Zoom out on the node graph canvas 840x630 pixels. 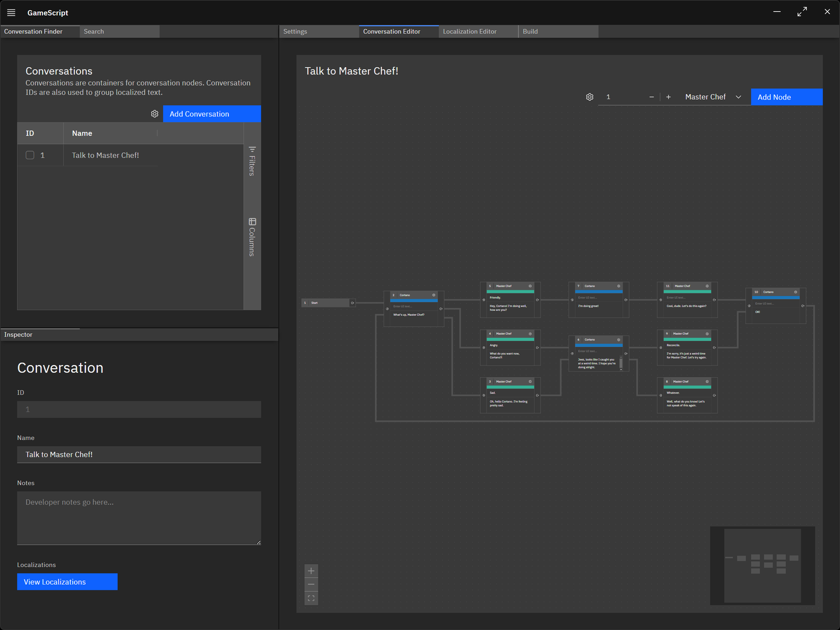click(x=311, y=584)
